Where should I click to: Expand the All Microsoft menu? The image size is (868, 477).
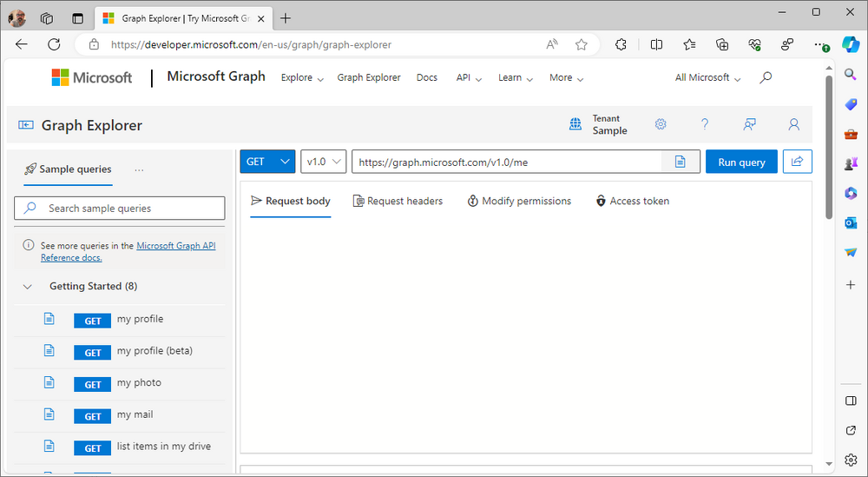(x=707, y=77)
